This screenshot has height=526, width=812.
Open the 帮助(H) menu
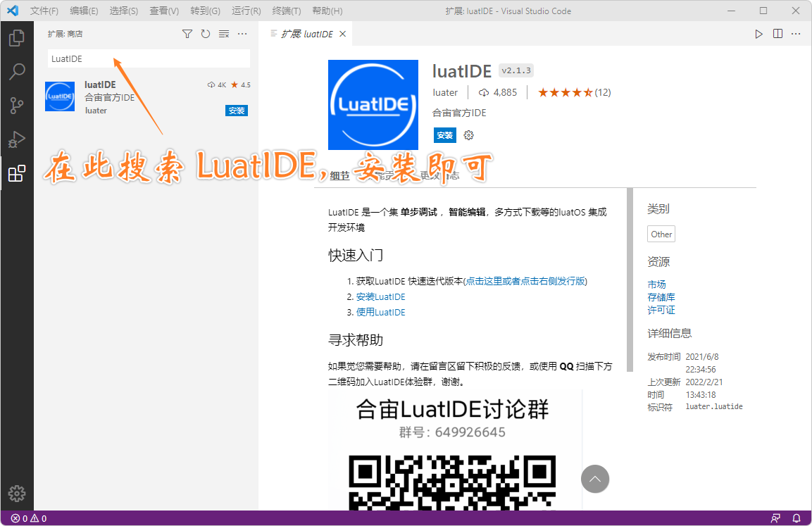[x=327, y=11]
